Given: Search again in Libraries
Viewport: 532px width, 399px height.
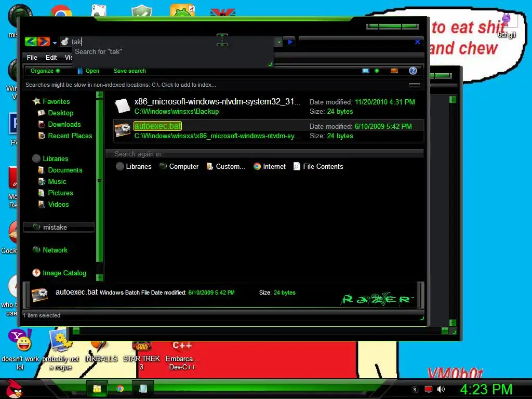Looking at the screenshot, I should 134,166.
